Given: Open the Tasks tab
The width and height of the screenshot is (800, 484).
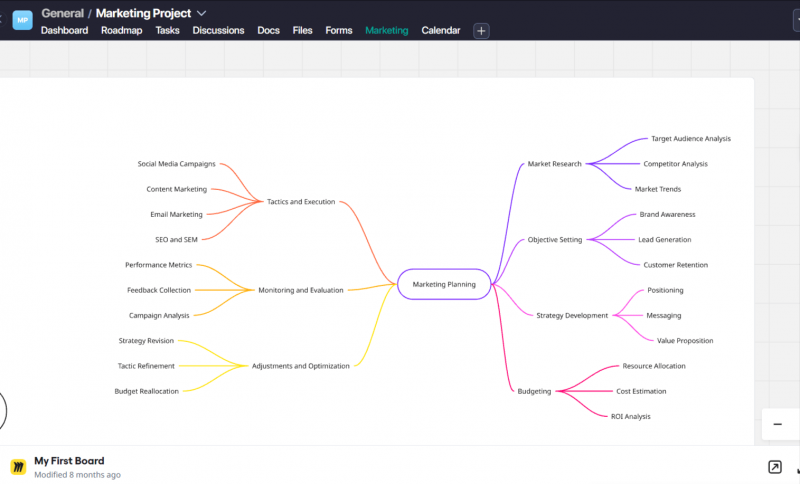Looking at the screenshot, I should (167, 31).
